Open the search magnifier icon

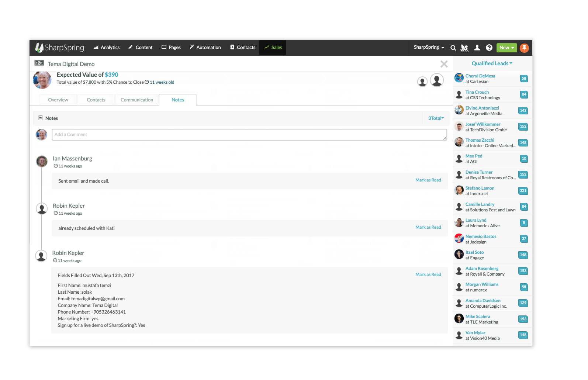tap(453, 48)
